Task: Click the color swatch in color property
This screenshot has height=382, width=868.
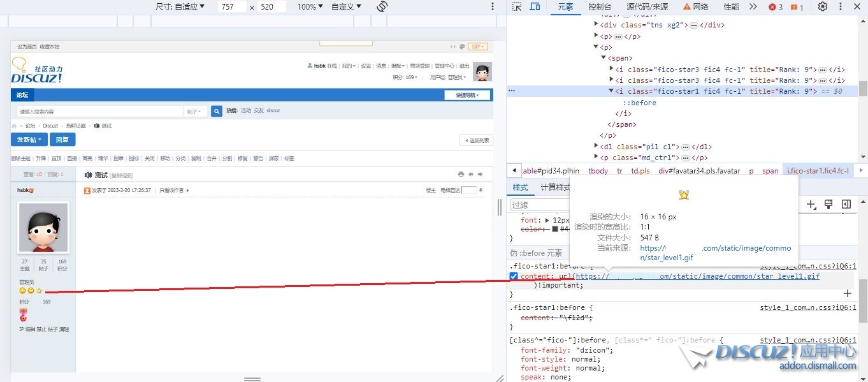Action: [x=556, y=229]
